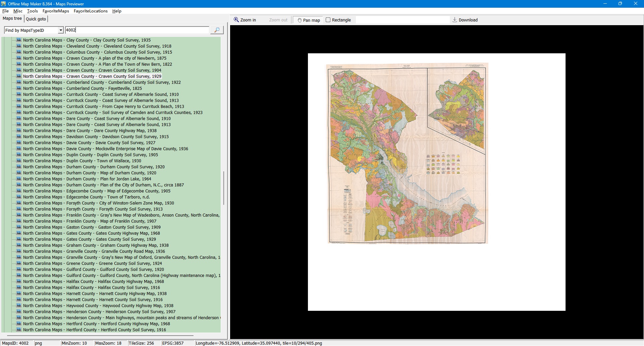Click map icon beside Clay County Soil Survey
This screenshot has height=346, width=644.
(19, 40)
